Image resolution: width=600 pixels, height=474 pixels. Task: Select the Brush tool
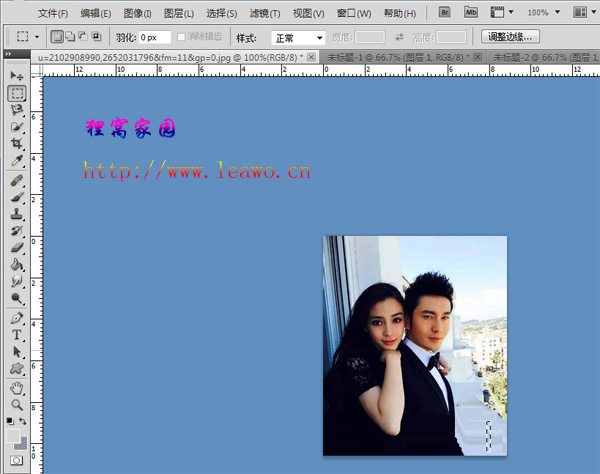click(16, 197)
